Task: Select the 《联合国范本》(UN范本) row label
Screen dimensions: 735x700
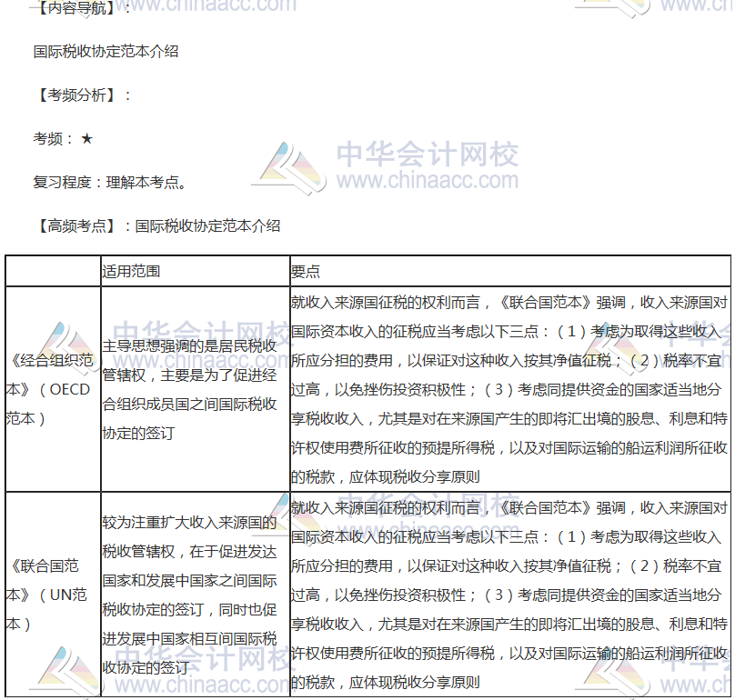Action: click(x=51, y=595)
